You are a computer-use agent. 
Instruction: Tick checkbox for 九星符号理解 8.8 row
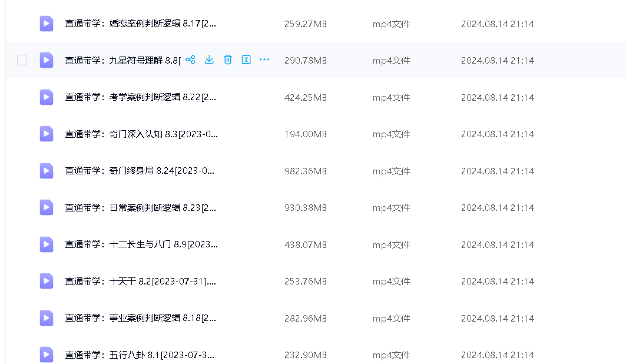(22, 60)
